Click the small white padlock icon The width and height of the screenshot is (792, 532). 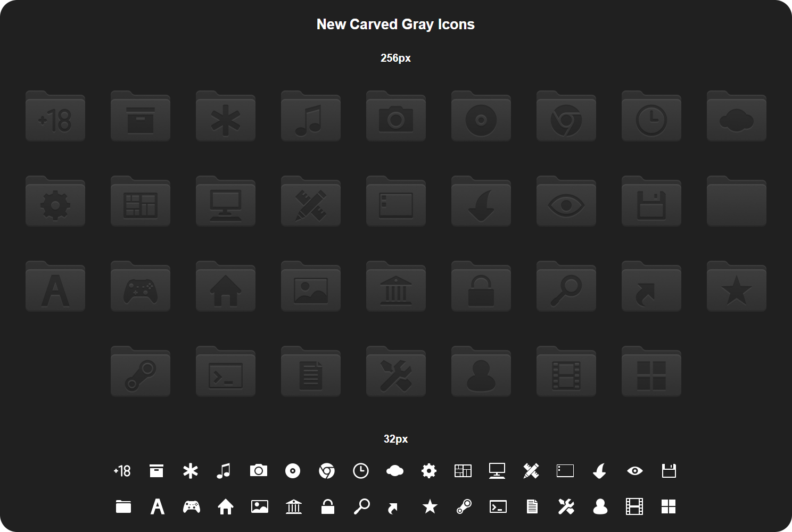click(x=328, y=506)
